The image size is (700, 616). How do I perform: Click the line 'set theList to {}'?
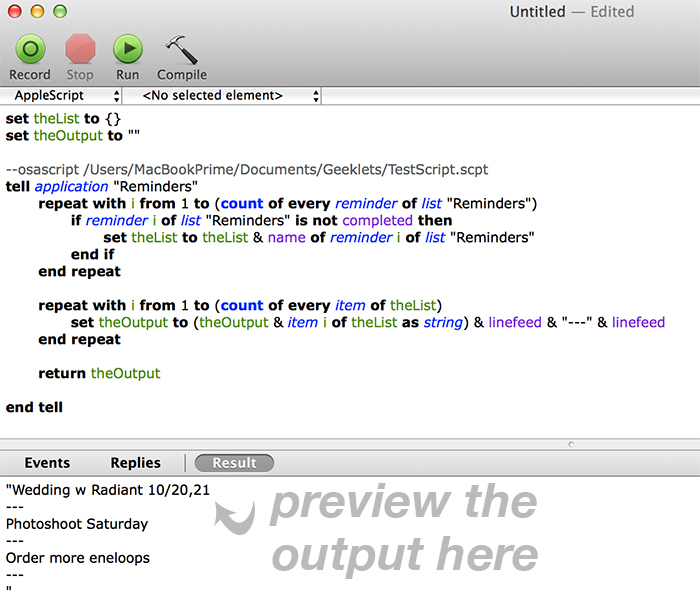click(x=63, y=119)
